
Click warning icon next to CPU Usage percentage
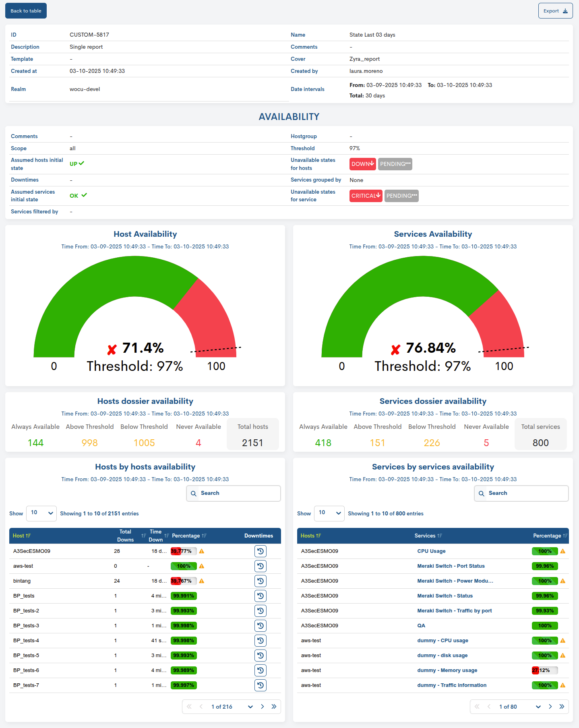[x=563, y=551]
